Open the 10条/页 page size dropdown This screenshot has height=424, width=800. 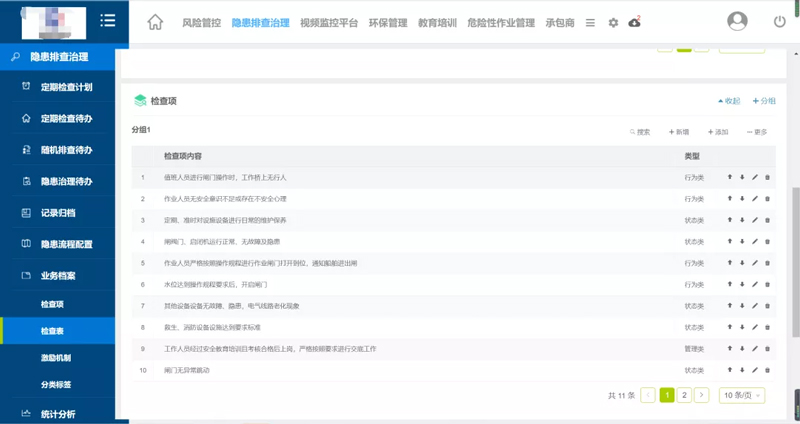[x=742, y=395]
